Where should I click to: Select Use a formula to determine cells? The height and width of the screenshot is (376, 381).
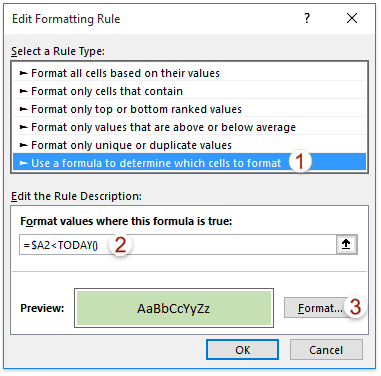[189, 163]
